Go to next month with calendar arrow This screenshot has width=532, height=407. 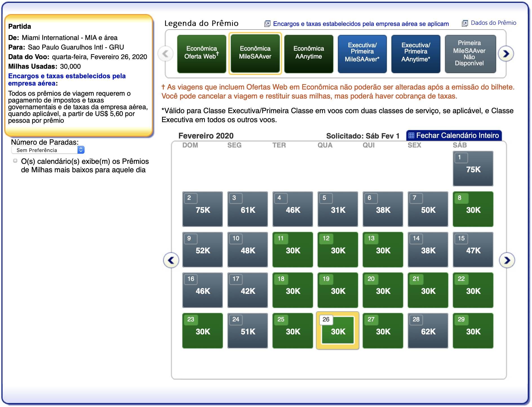point(507,260)
